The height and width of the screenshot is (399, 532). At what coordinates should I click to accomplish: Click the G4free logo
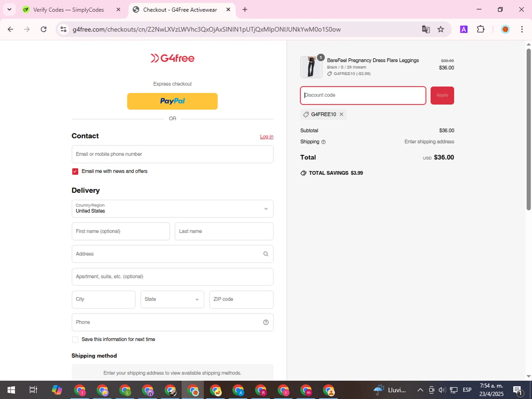point(172,58)
